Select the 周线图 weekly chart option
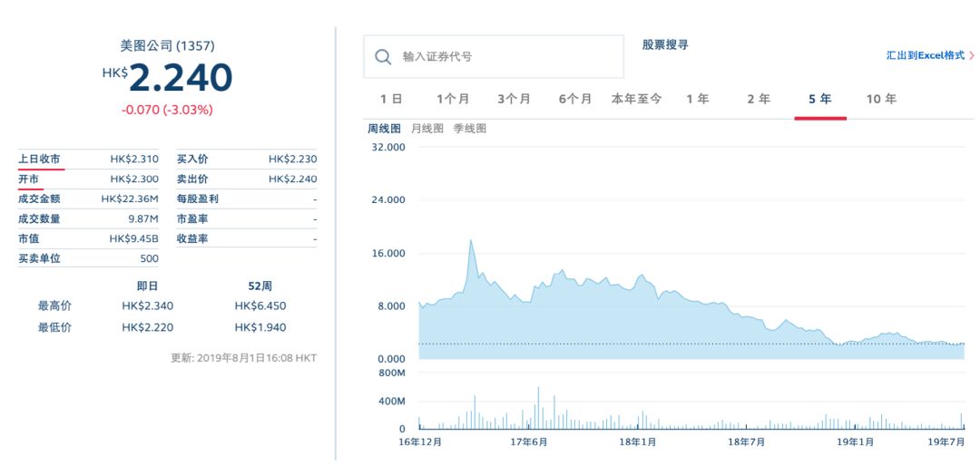980x475 pixels. (384, 129)
